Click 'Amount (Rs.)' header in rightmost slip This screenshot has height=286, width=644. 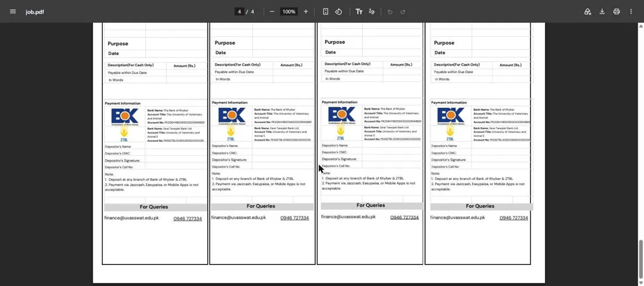511,65
